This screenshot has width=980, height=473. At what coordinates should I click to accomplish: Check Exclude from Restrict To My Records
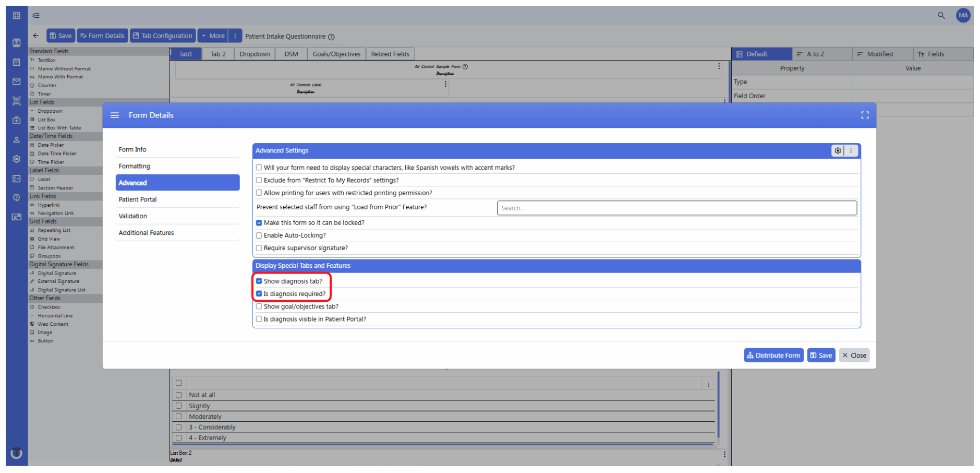pos(259,180)
